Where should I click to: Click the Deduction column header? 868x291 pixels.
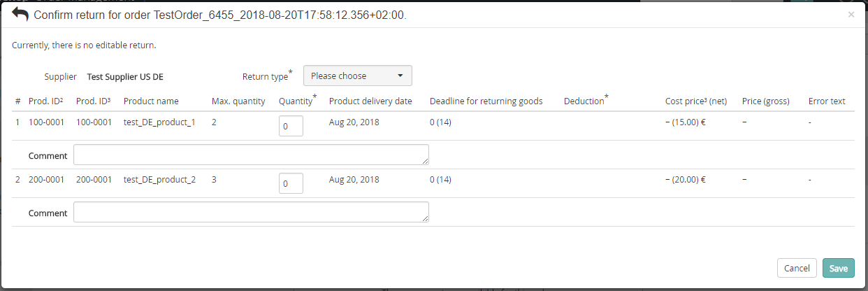[x=586, y=100]
